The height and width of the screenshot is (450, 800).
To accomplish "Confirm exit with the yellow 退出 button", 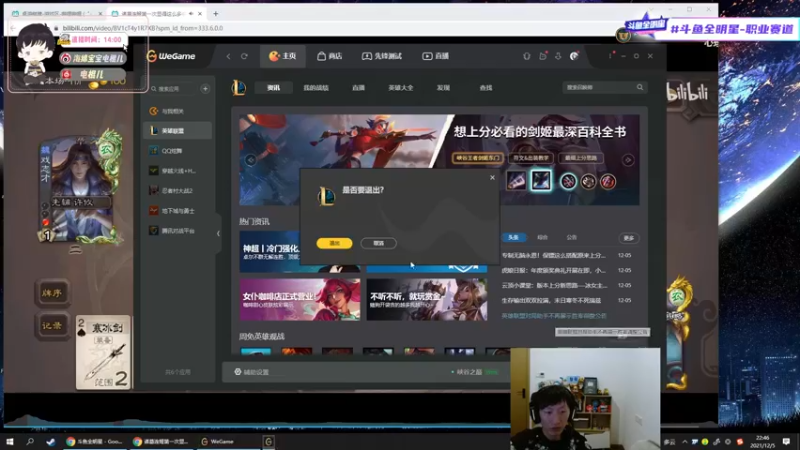I will point(334,243).
